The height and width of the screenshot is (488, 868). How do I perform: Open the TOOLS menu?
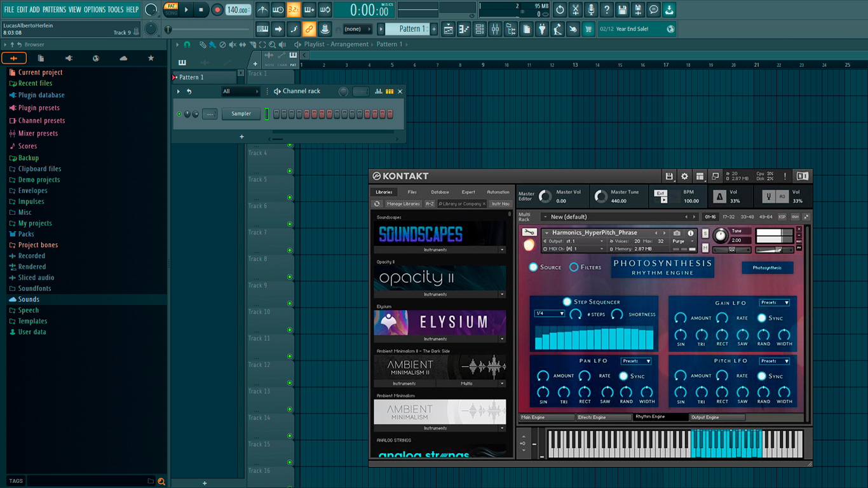point(116,10)
